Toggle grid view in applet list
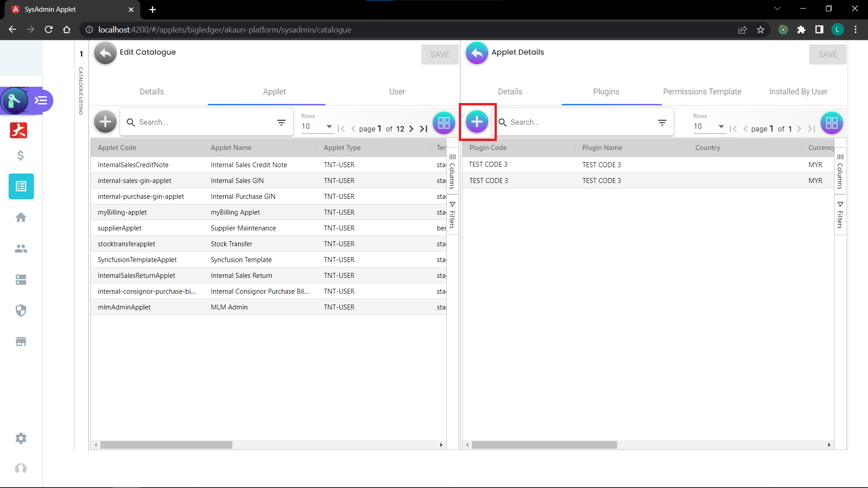Image resolution: width=868 pixels, height=488 pixels. (443, 123)
